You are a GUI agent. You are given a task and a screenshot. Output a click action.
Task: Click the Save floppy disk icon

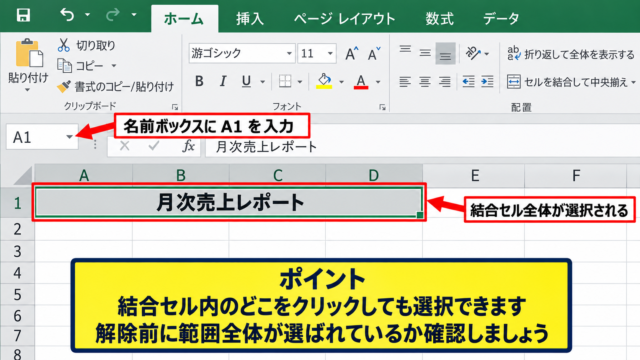23,16
